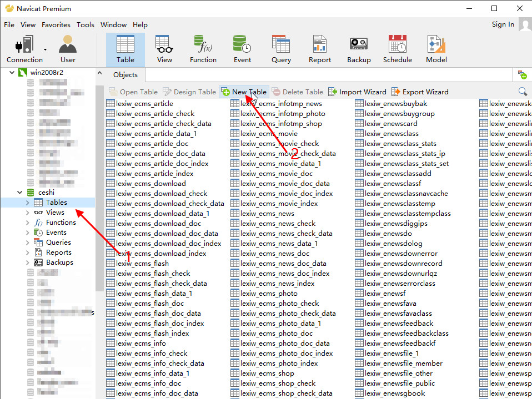
Task: Click Open Table button
Action: 133,92
